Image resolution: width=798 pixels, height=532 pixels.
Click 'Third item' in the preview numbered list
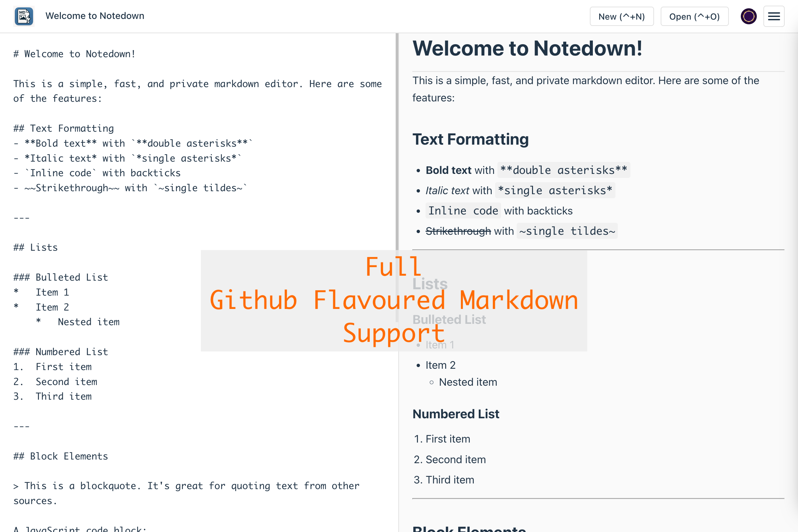coord(450,479)
